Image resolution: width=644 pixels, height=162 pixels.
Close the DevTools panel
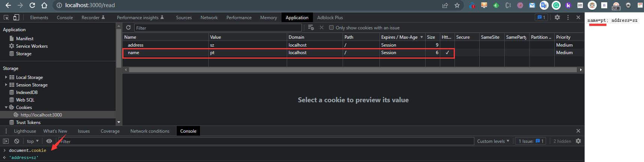click(578, 17)
